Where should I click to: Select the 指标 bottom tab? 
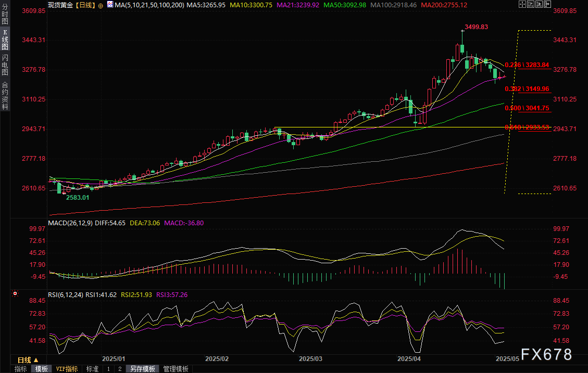(x=21, y=369)
